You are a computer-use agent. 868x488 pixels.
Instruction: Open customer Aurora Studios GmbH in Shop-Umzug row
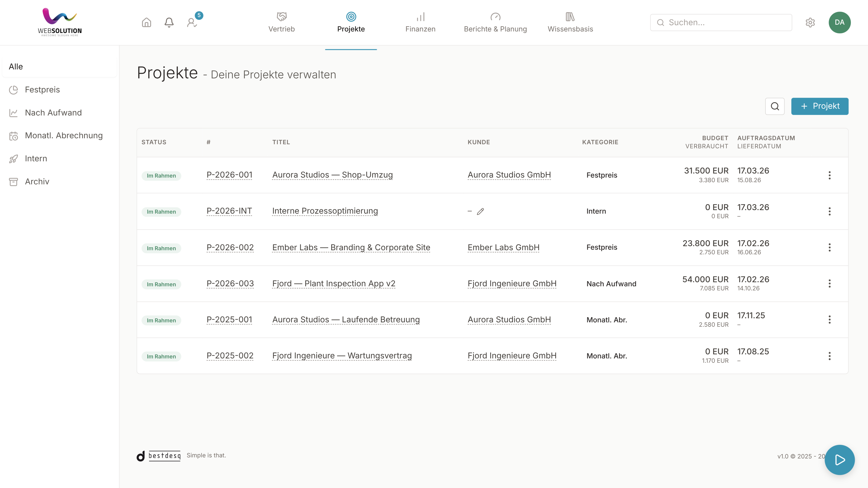[x=509, y=175]
